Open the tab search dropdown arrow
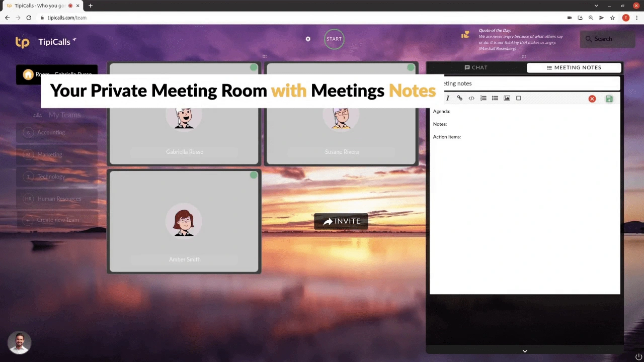 click(x=597, y=6)
